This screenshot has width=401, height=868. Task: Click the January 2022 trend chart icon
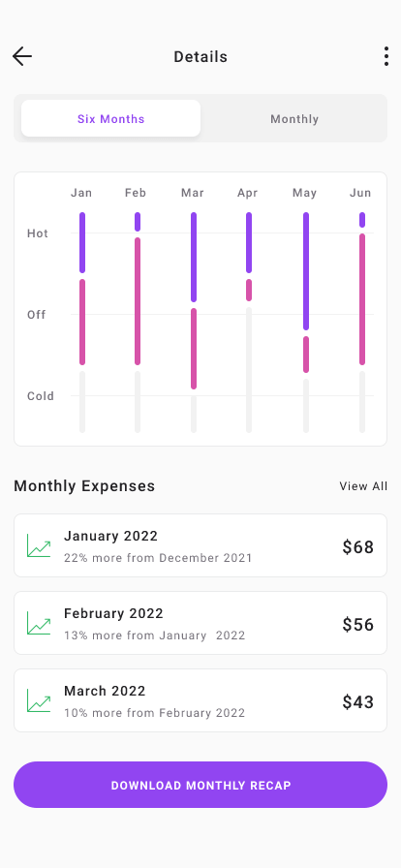pyautogui.click(x=39, y=545)
